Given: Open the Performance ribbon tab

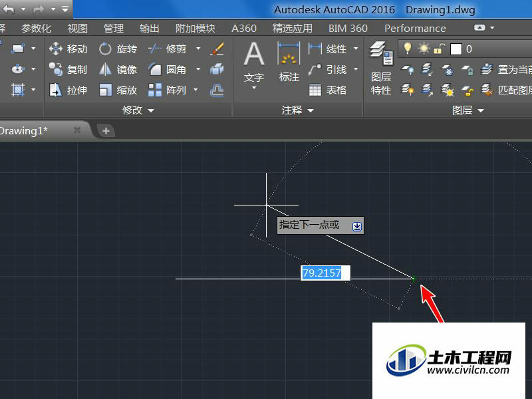Looking at the screenshot, I should click(x=415, y=28).
